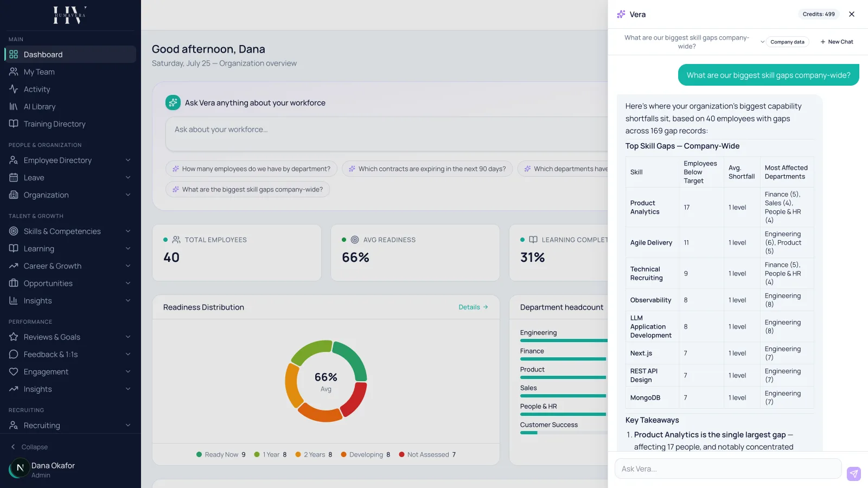
Task: Click the My Team people icon
Action: click(x=14, y=72)
